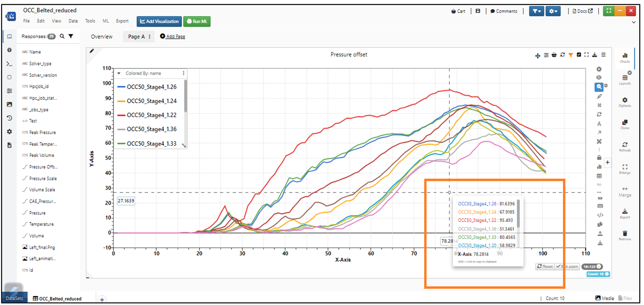Click the Remove trash icon
This screenshot has height=305, width=644.
tap(625, 233)
